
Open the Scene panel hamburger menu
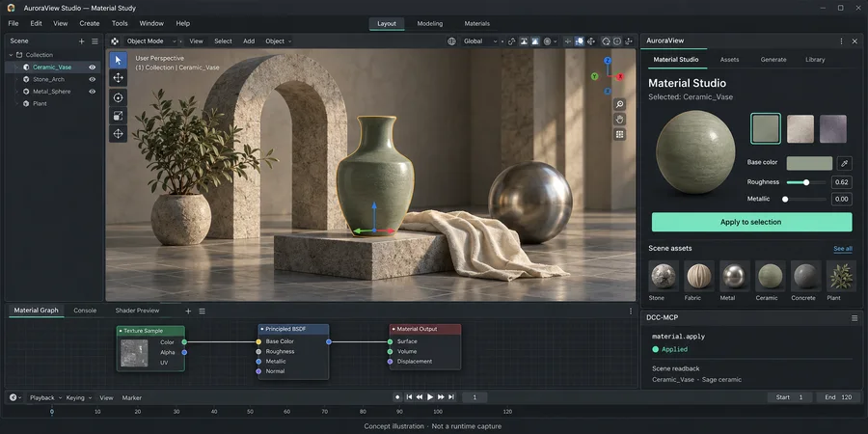[95, 41]
